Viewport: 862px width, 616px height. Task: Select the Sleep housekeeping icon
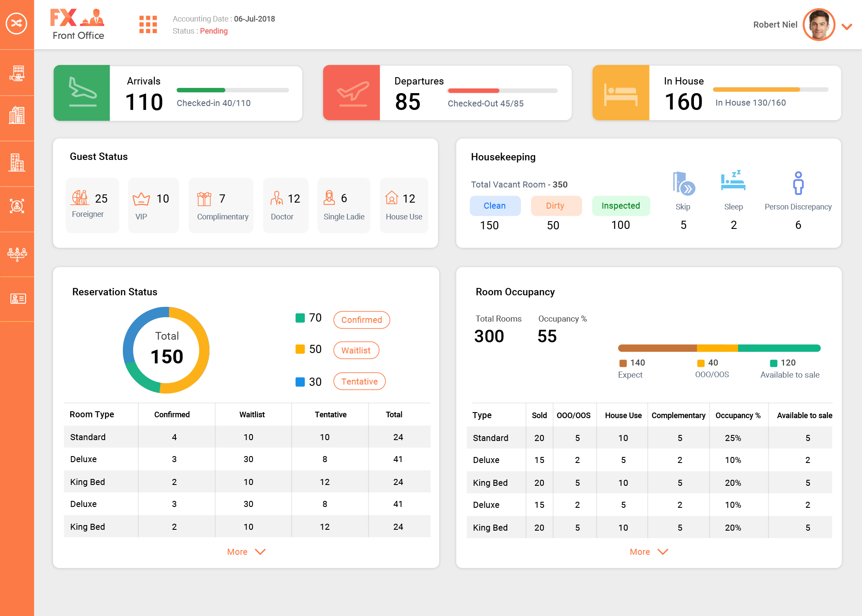point(733,181)
